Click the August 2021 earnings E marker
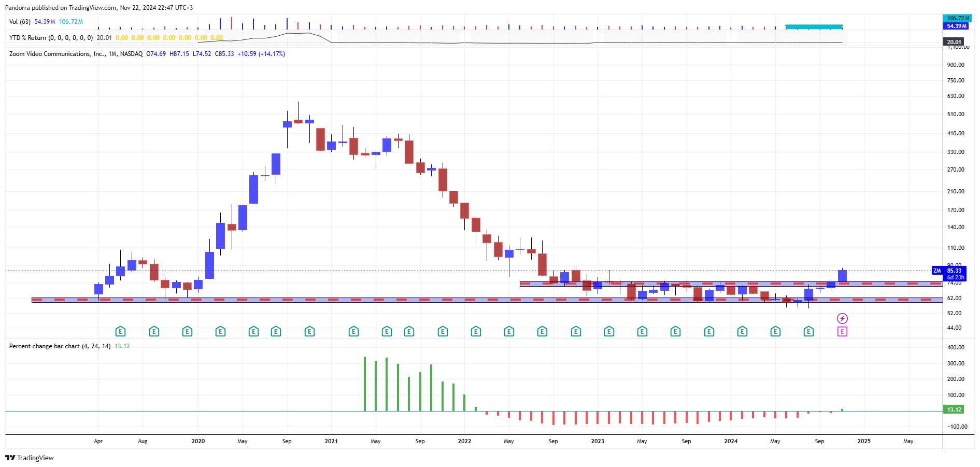980x467 pixels. (409, 331)
